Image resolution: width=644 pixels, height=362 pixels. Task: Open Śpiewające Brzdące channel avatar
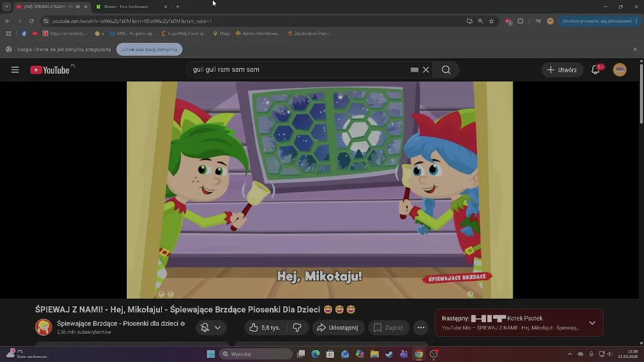click(43, 327)
